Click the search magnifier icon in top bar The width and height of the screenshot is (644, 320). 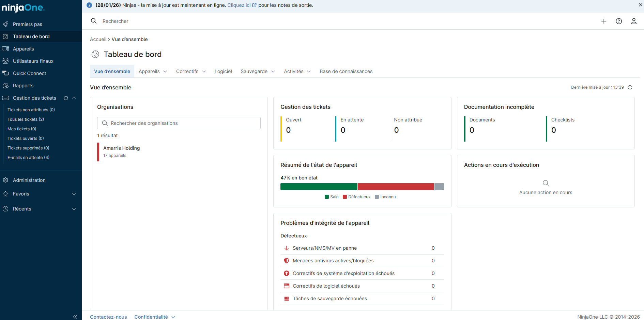94,21
